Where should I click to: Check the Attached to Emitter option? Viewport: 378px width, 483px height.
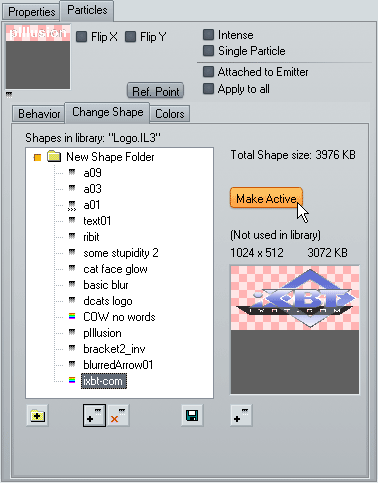[208, 71]
